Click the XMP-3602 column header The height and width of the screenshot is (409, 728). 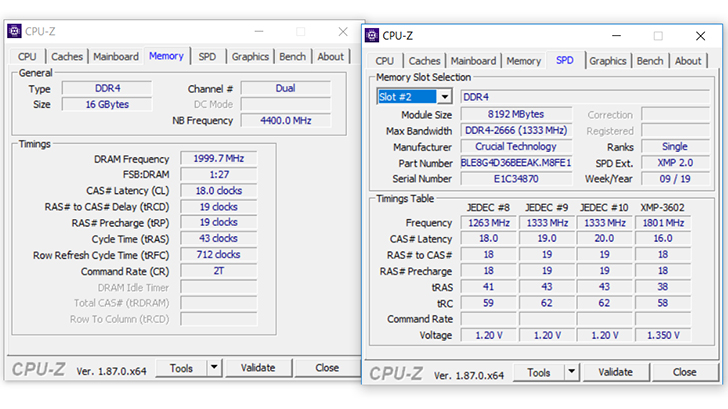click(663, 208)
